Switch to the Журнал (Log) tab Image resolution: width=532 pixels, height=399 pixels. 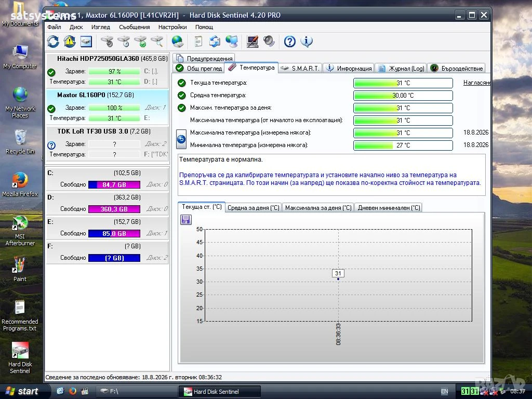[x=401, y=68]
